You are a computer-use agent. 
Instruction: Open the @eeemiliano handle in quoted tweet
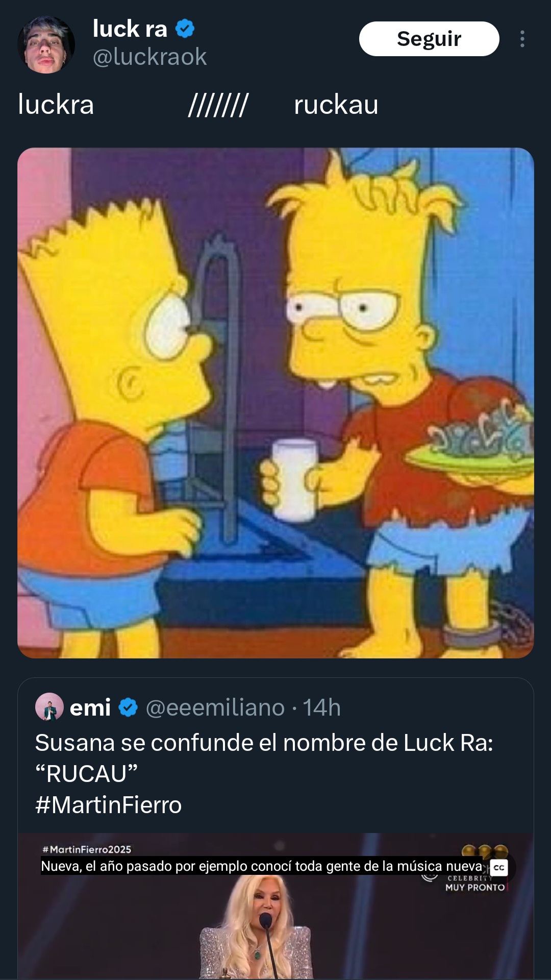(x=215, y=707)
